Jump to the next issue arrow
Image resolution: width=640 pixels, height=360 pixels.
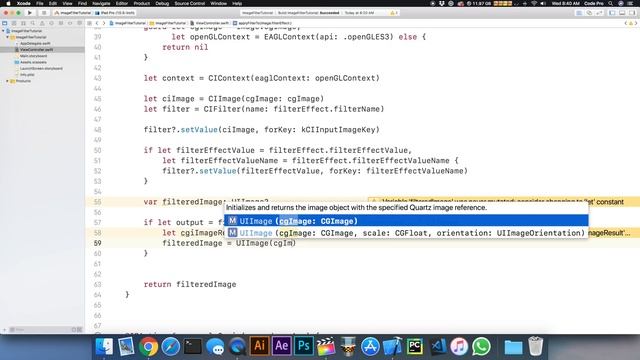pos(636,23)
